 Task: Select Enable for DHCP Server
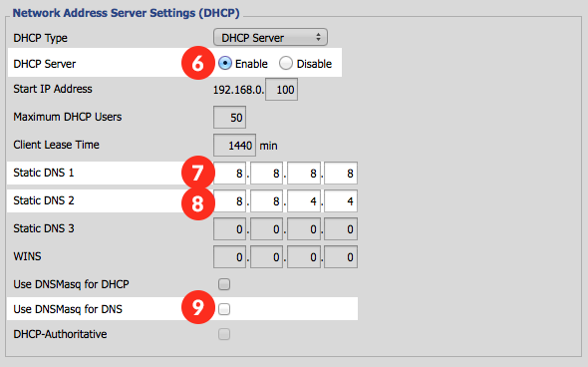(x=225, y=63)
